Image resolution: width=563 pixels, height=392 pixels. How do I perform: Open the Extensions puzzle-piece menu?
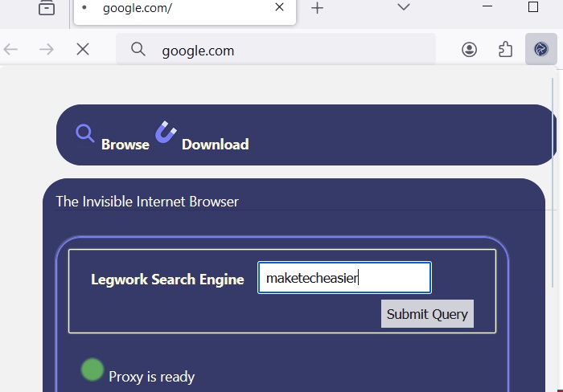pyautogui.click(x=505, y=49)
